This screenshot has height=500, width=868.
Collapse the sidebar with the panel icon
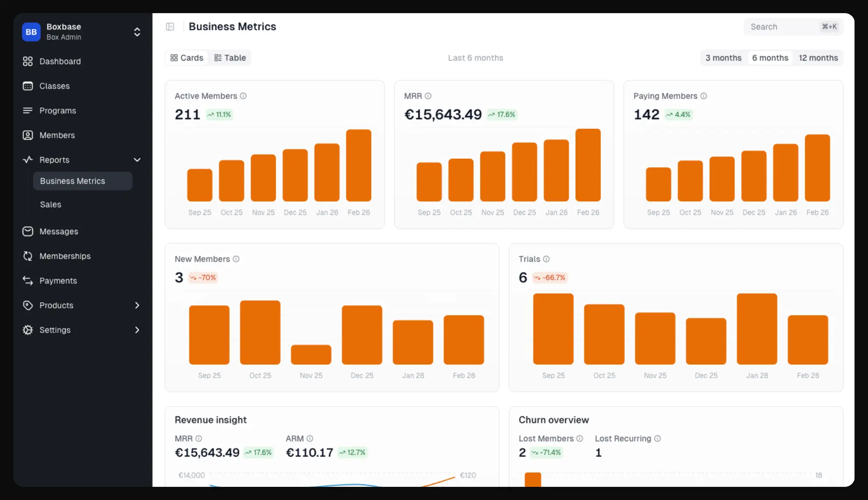(170, 26)
